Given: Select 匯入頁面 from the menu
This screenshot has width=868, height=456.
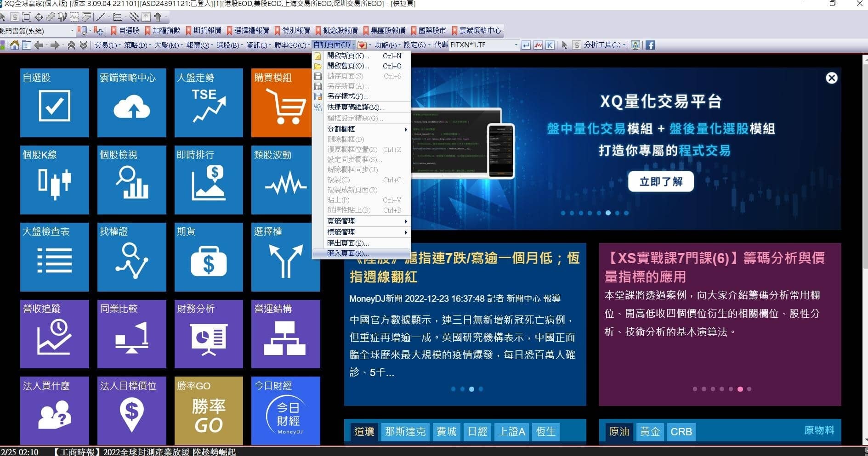Looking at the screenshot, I should 348,253.
